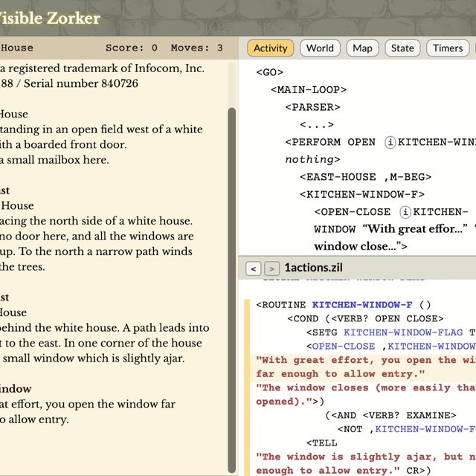The image size is (476, 476).
Task: Open the OPEN-CLOSE routine link in source
Action: click(344, 347)
